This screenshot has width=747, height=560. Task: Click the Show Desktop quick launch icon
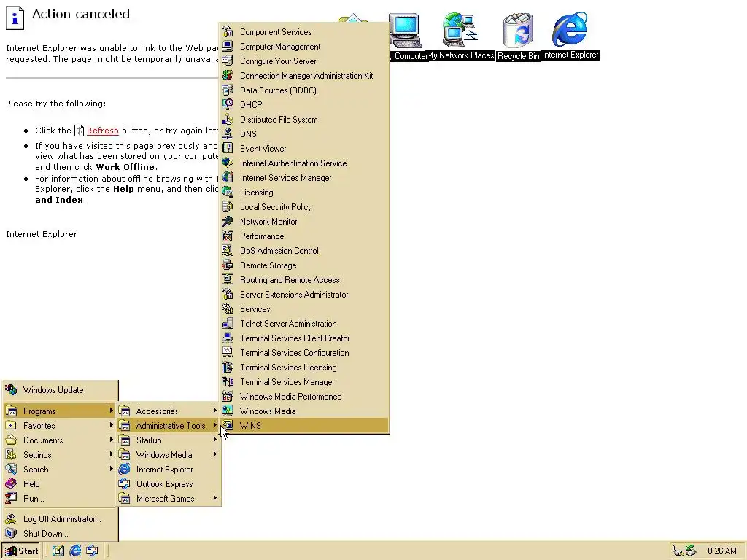58,551
